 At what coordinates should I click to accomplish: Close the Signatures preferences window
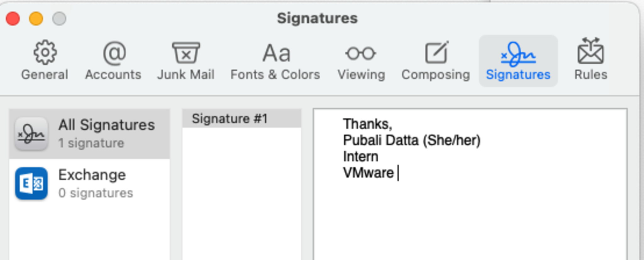coord(13,19)
